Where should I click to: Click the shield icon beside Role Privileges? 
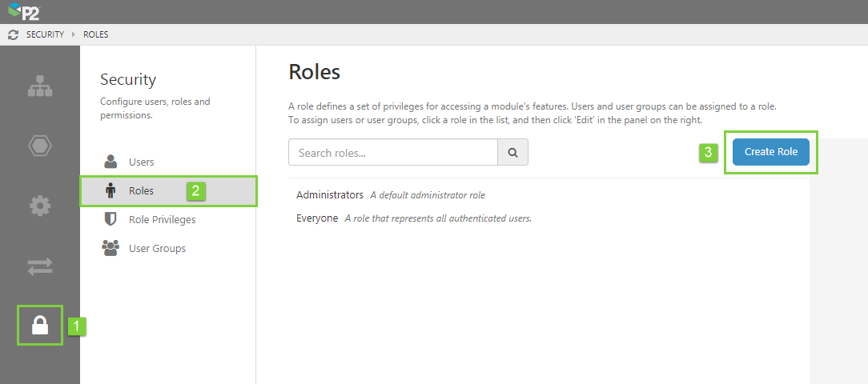(x=111, y=219)
